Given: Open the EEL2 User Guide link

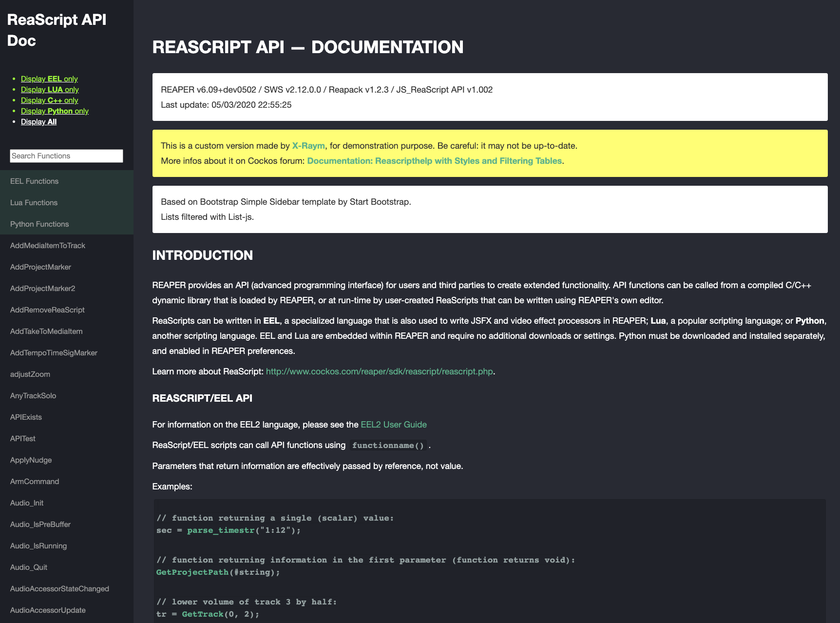Looking at the screenshot, I should point(393,425).
